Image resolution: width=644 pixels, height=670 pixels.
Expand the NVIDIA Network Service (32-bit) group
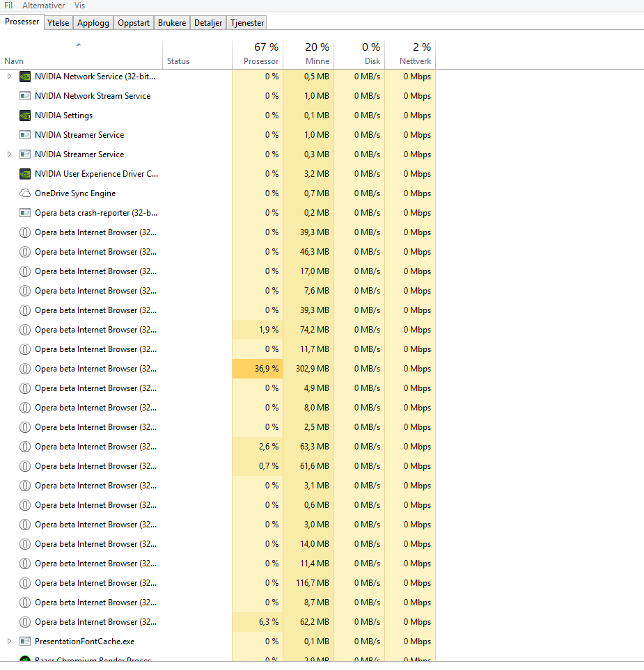click(x=10, y=77)
